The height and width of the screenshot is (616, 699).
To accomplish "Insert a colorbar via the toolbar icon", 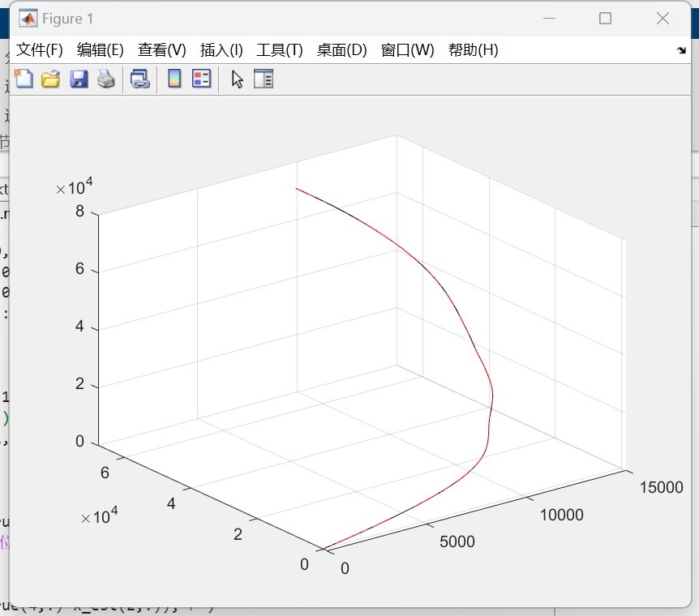I will tap(174, 79).
